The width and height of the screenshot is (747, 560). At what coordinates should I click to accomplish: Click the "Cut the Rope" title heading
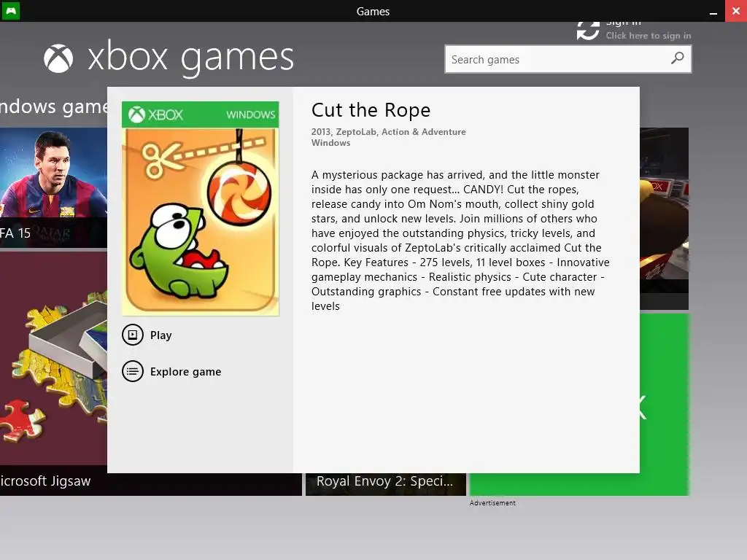371,110
